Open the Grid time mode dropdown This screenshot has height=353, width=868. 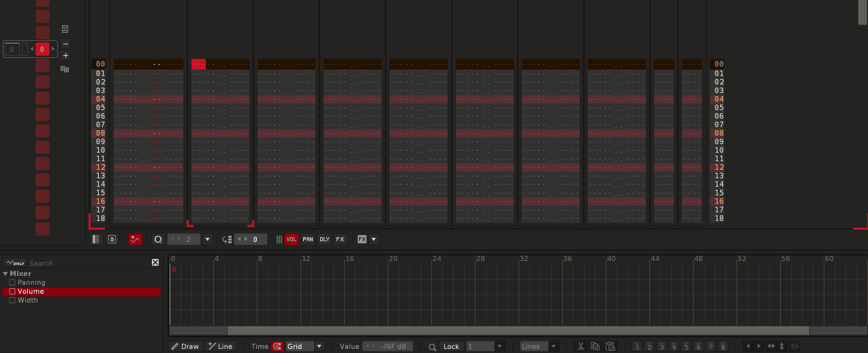[304, 346]
